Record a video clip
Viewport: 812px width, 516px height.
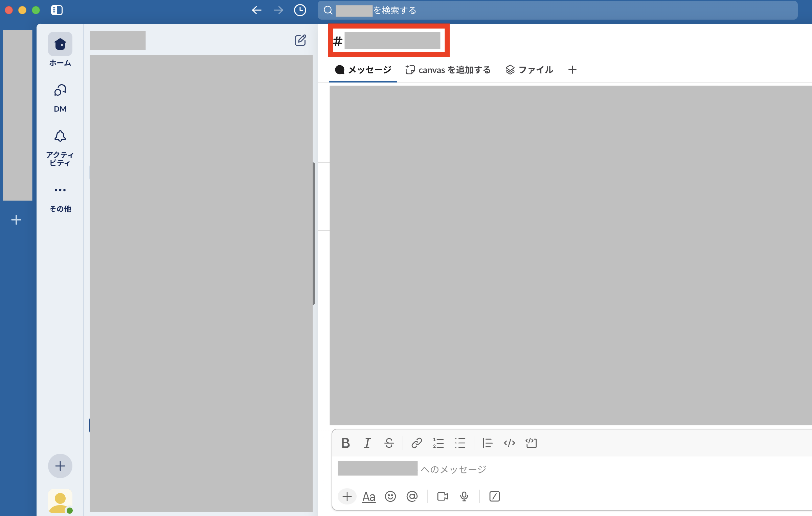443,496
